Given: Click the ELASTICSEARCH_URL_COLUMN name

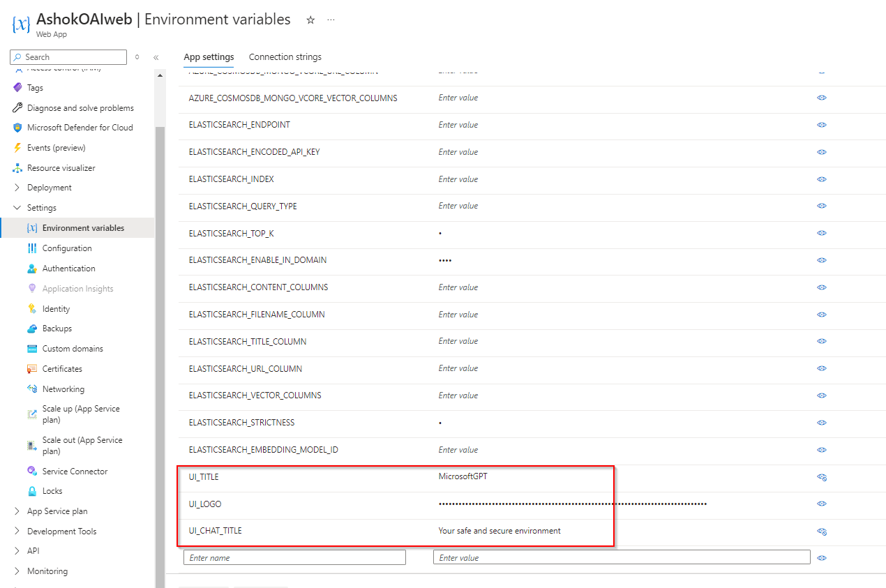Looking at the screenshot, I should click(246, 368).
